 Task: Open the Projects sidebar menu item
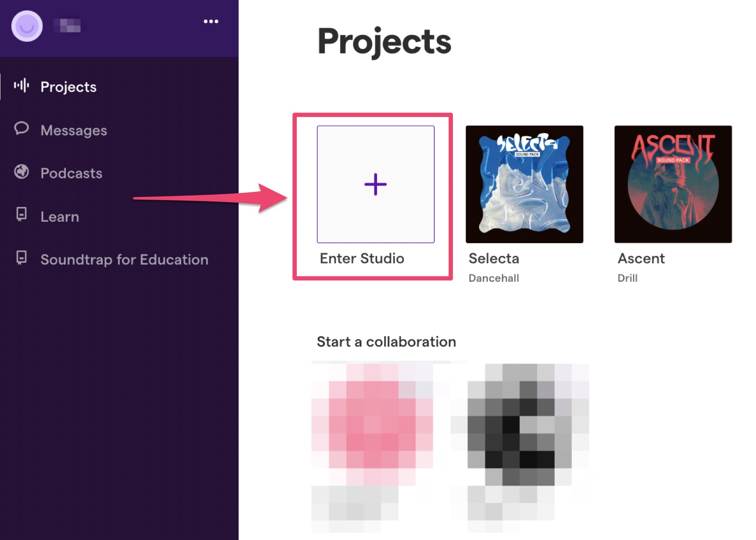[69, 87]
